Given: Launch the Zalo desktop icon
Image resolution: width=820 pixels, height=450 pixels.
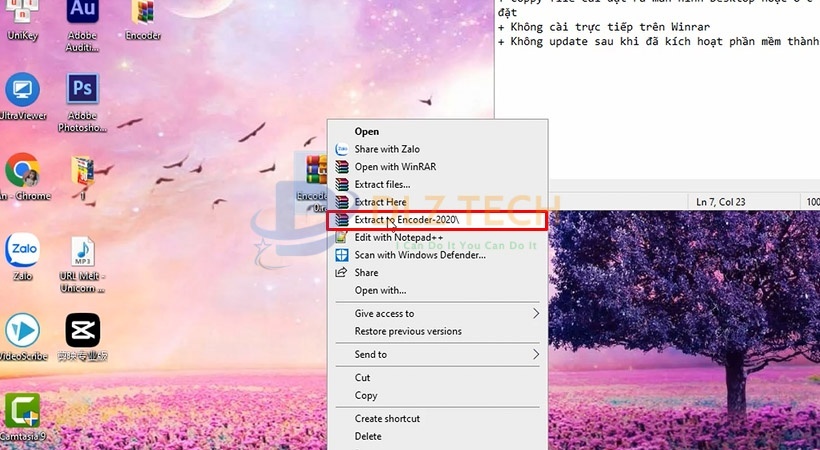Looking at the screenshot, I should pyautogui.click(x=22, y=256).
